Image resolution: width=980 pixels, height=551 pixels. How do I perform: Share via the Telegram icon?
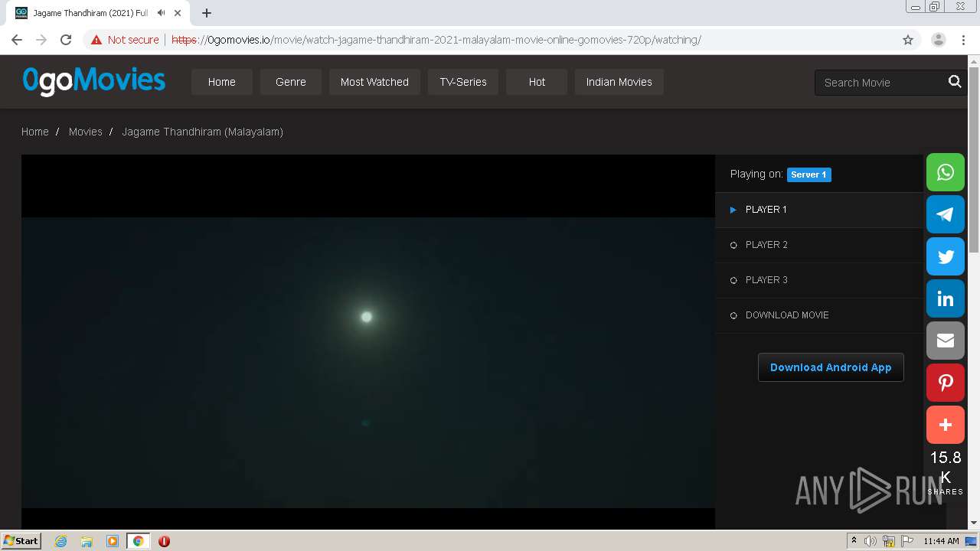946,214
